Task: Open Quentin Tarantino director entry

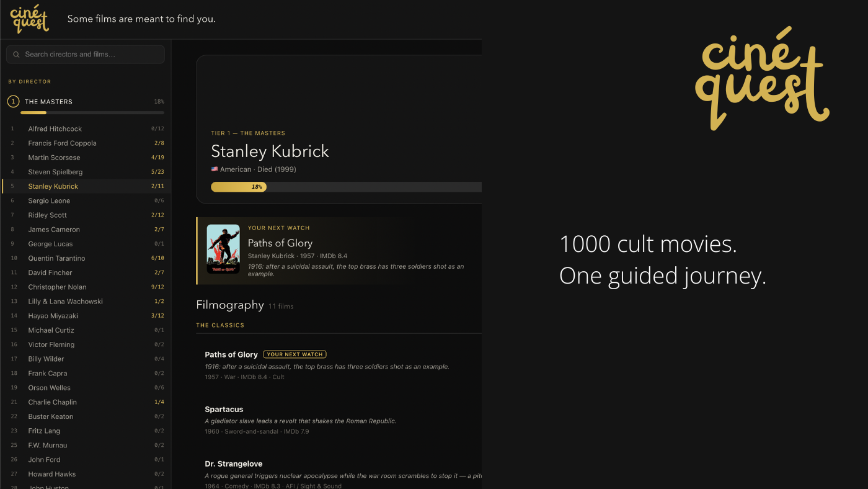Action: click(x=86, y=258)
